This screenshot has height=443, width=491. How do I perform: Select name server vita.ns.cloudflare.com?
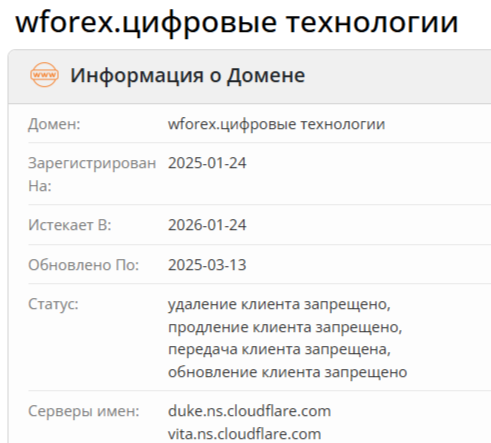pos(244,434)
